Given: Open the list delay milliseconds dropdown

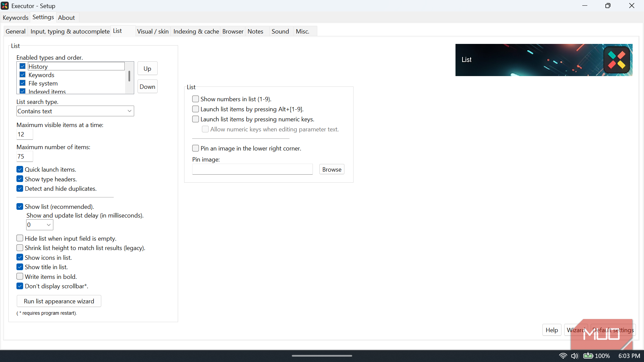Looking at the screenshot, I should coord(40,225).
